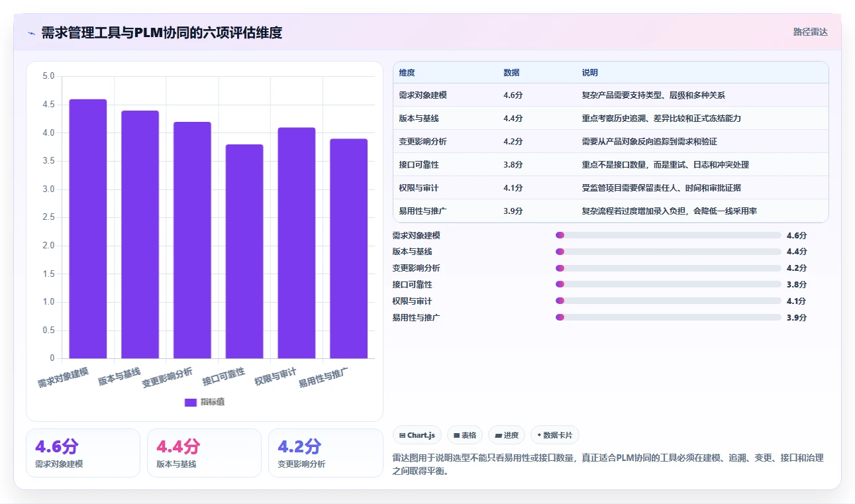The width and height of the screenshot is (855, 504).
Task: Click table cell 变更影响分析
Action: pyautogui.click(x=423, y=142)
